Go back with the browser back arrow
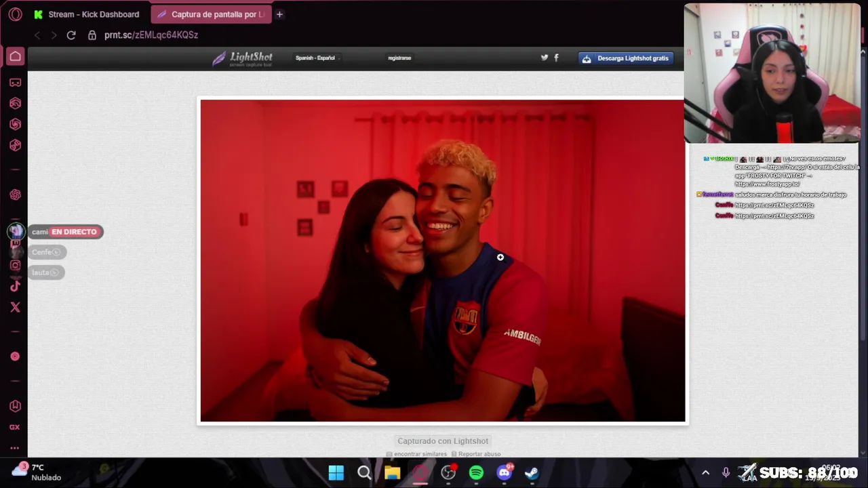The image size is (868, 488). point(37,35)
